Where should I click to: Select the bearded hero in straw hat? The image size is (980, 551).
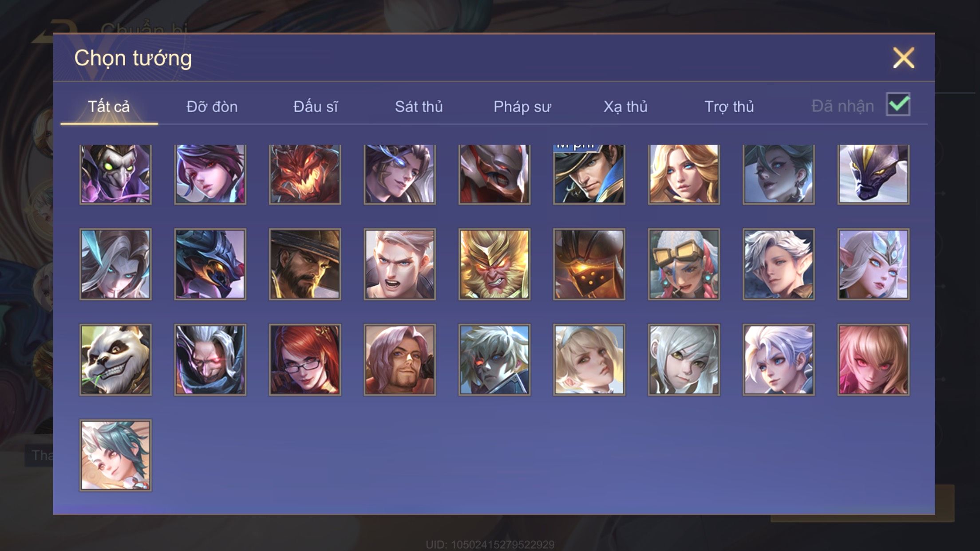305,264
